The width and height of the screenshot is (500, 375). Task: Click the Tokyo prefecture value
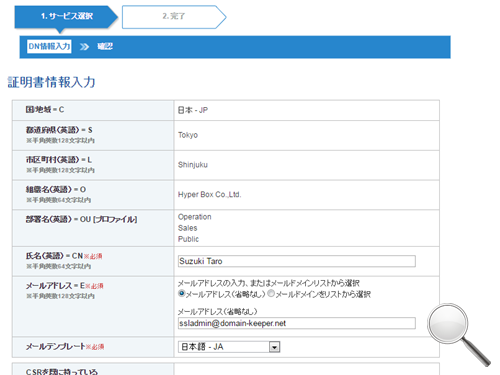(188, 135)
